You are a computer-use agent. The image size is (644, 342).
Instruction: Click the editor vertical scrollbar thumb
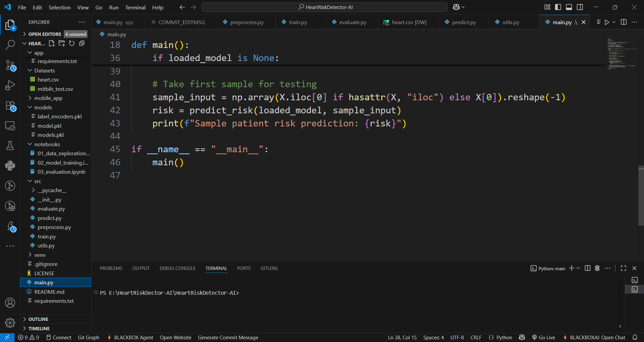(641, 196)
